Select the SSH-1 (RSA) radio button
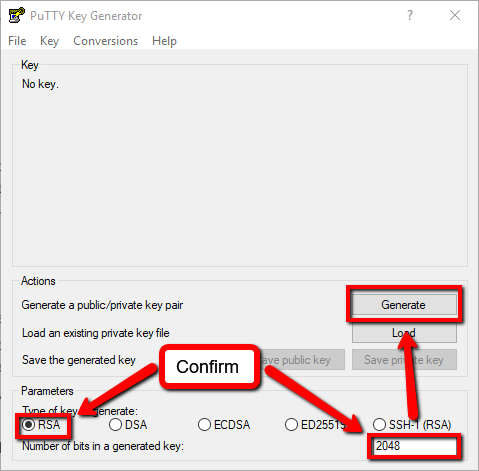Viewport: 479px width, 471px height. coord(379,425)
